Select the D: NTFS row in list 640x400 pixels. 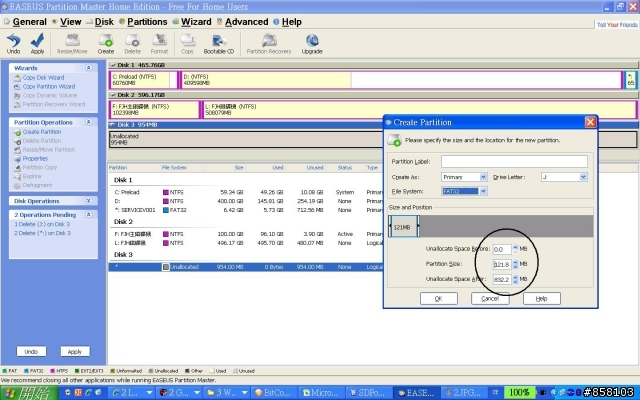(246, 201)
